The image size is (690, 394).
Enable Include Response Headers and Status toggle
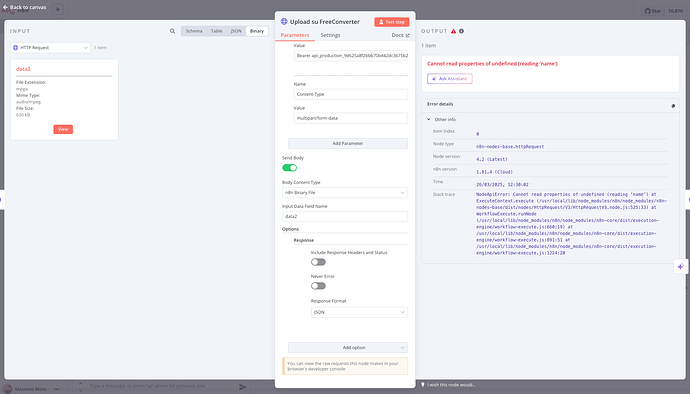pyautogui.click(x=318, y=262)
